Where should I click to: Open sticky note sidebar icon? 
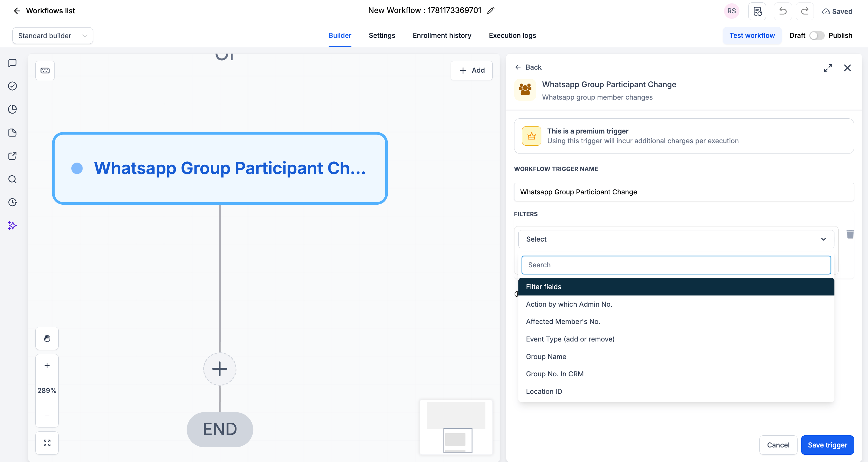click(12, 133)
